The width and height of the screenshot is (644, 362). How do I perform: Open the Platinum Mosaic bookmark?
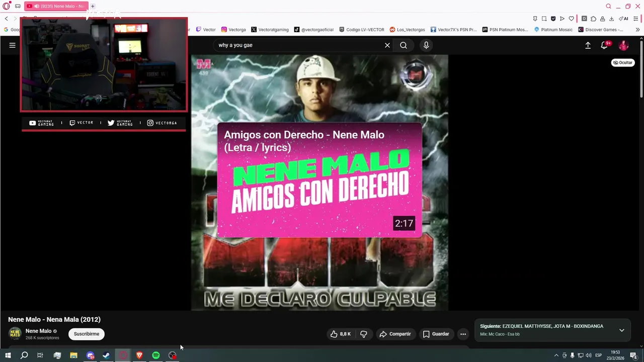click(x=553, y=30)
